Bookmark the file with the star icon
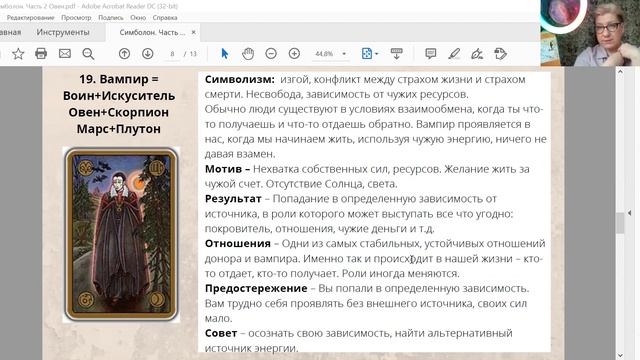The height and width of the screenshot is (360, 640). click(18, 53)
